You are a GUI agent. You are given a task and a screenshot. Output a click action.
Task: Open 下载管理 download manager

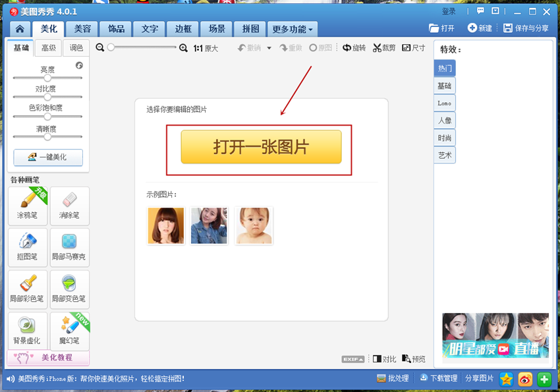[x=439, y=378]
